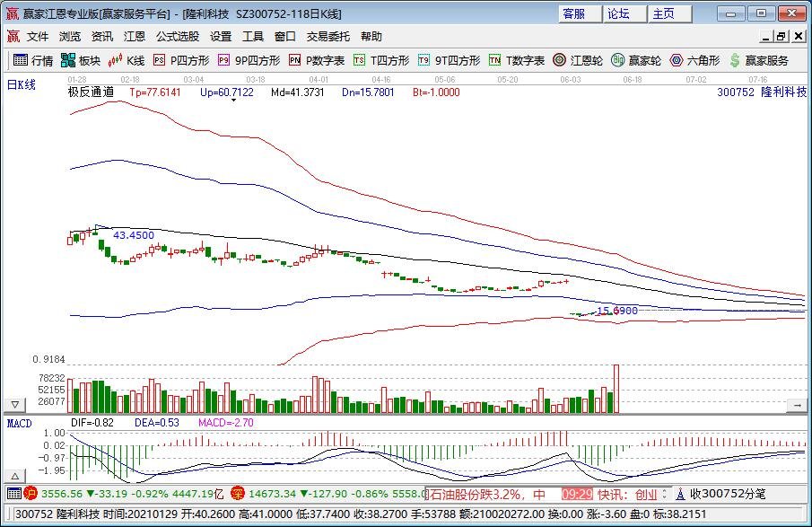
Task: Click the 极反通道 indicator name
Action: click(x=91, y=92)
